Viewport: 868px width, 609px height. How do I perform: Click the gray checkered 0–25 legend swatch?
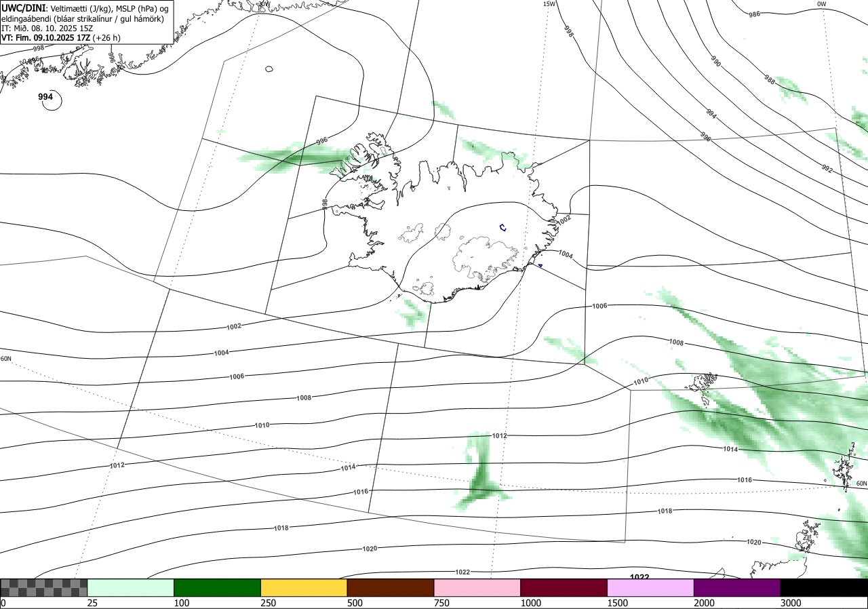(44, 587)
